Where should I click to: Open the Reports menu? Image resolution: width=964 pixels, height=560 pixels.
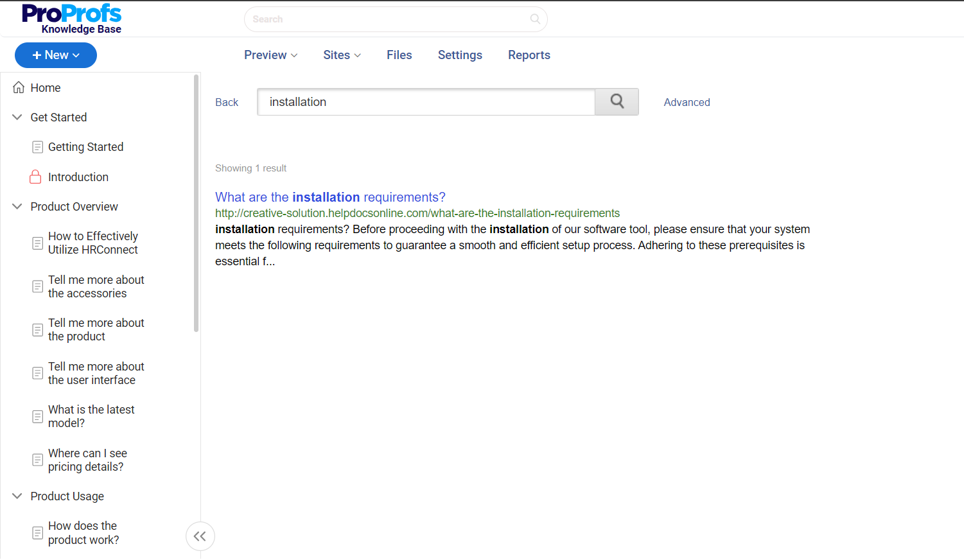coord(529,55)
